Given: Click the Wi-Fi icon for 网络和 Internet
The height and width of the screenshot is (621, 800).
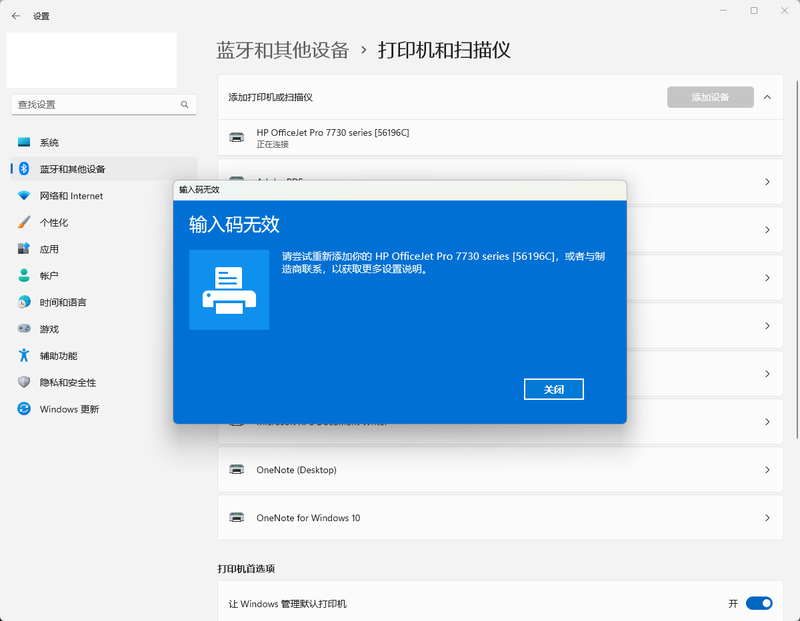Looking at the screenshot, I should click(x=24, y=196).
